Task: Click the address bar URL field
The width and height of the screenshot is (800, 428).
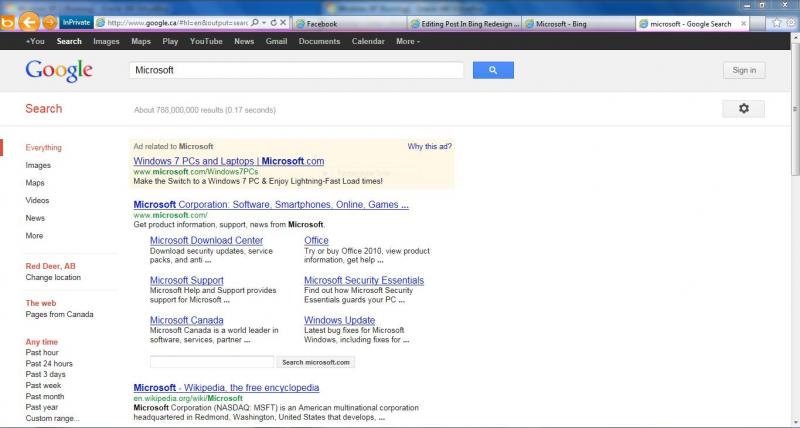Action: [177, 23]
